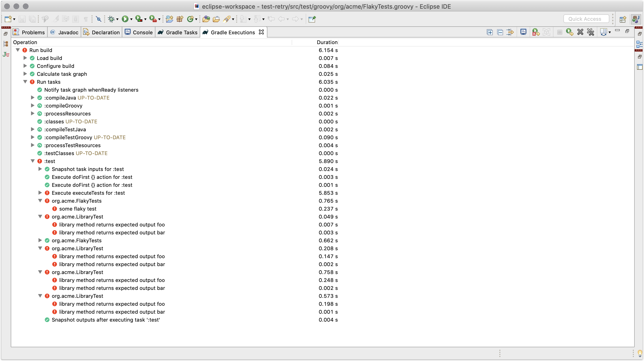644x361 pixels.
Task: Click the Collapse All nodes icon
Action: (x=500, y=32)
